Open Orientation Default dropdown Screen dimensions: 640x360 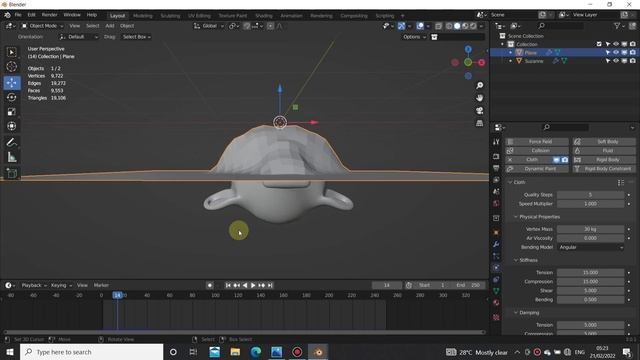click(x=79, y=37)
